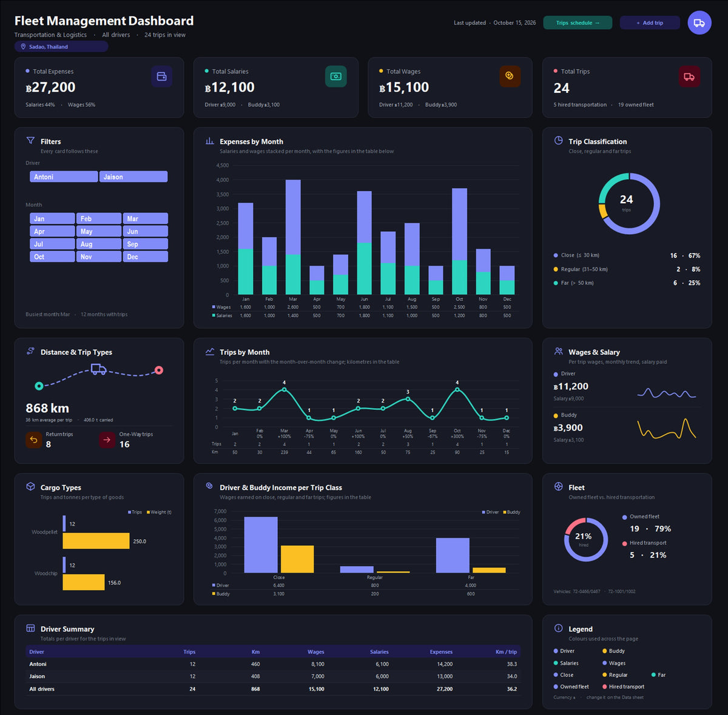Click the Return trips arrow icon

34,440
